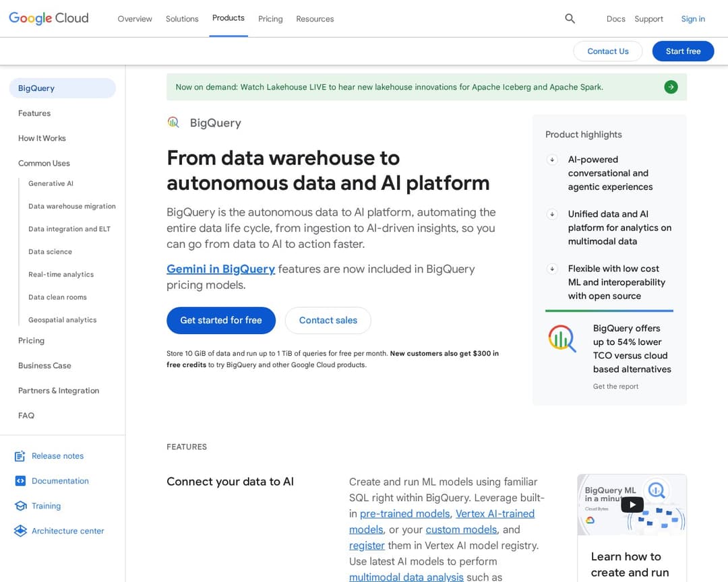Select BigQuery in the sidebar

[62, 88]
